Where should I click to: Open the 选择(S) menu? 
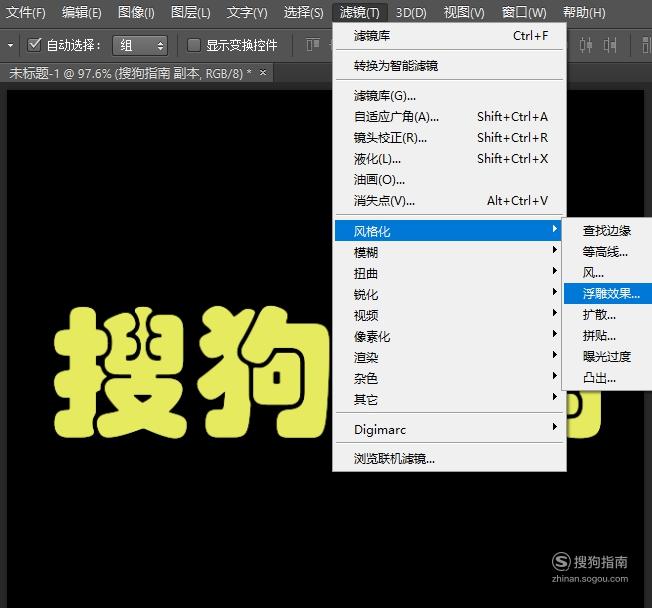click(x=304, y=12)
